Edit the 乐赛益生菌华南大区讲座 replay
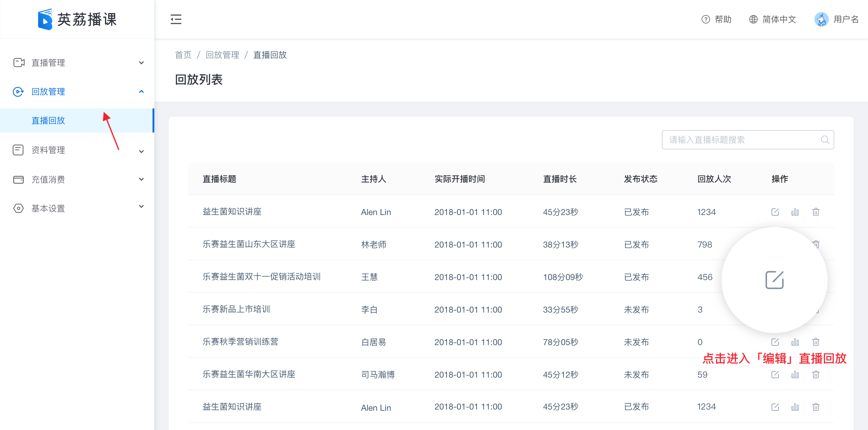 [775, 374]
